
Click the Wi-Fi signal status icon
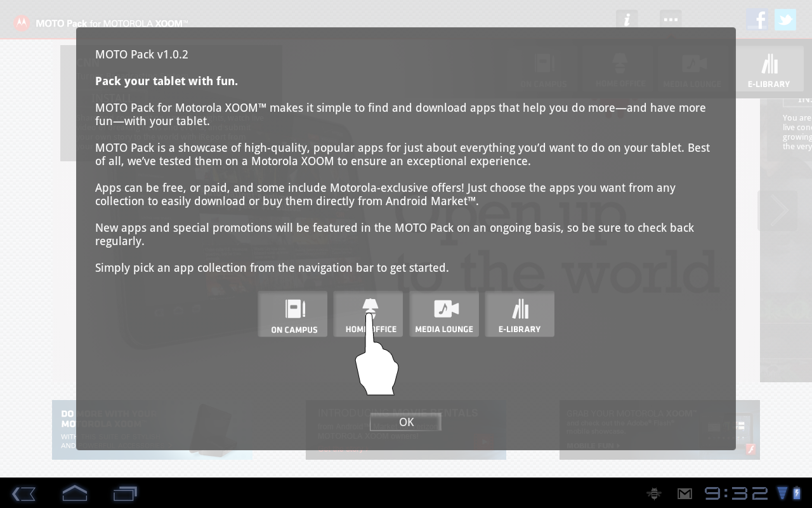pyautogui.click(x=782, y=493)
